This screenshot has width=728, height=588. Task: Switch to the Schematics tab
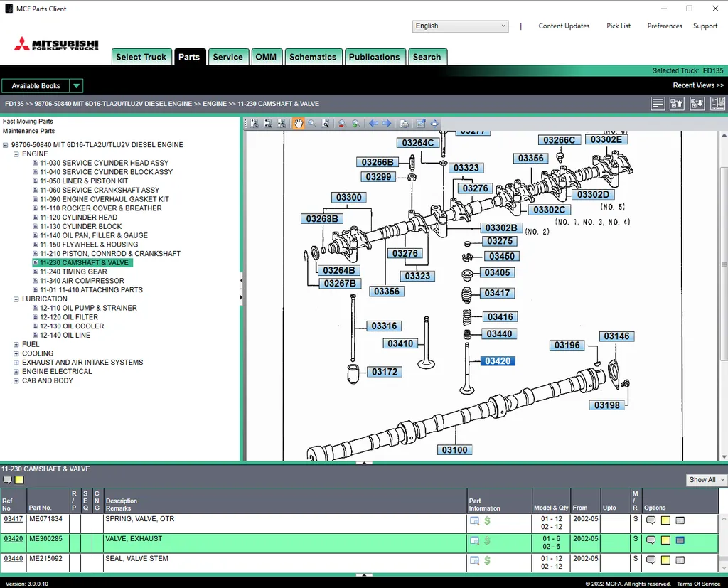[313, 57]
